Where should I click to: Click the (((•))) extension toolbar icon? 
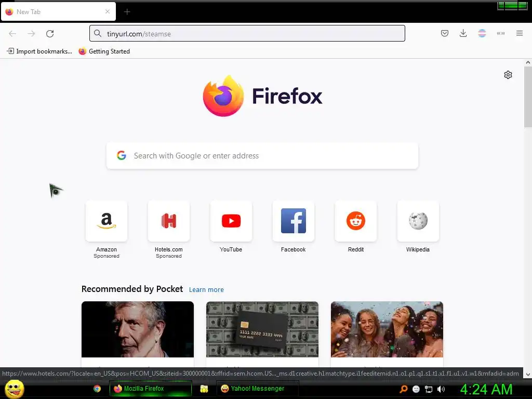tap(501, 33)
